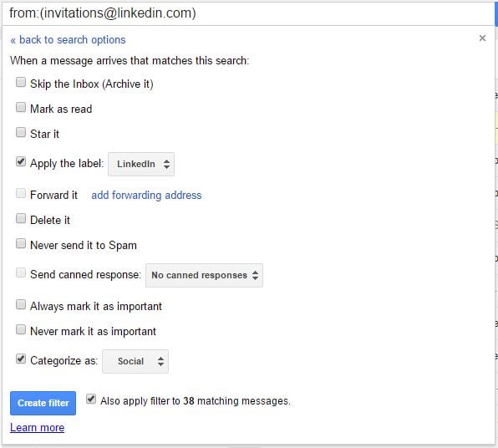498x448 pixels.
Task: Click the Create filter button
Action: point(43,403)
